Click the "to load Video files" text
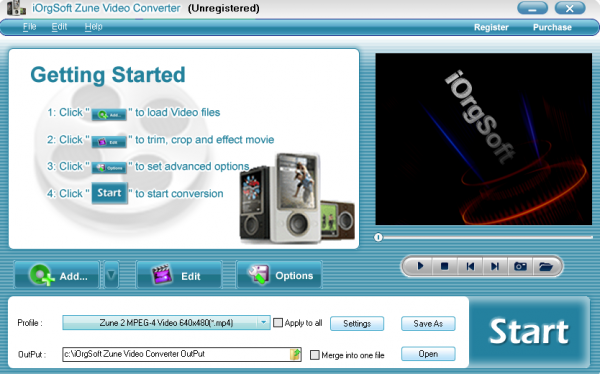600x374 pixels. point(178,113)
